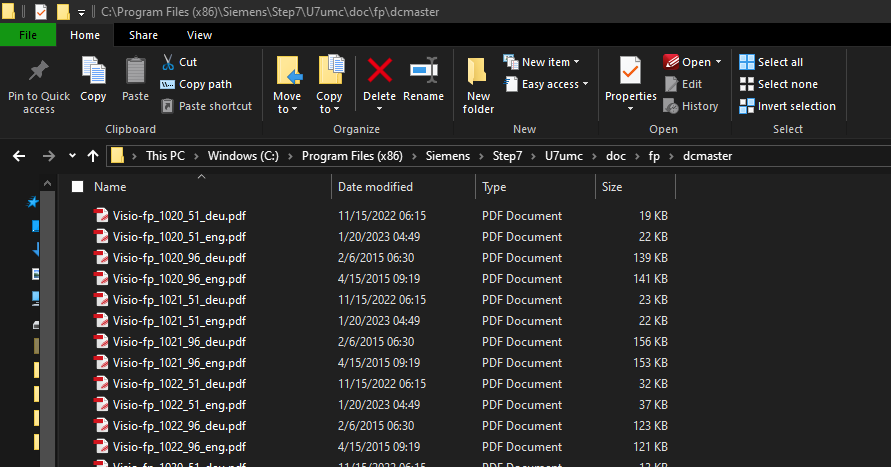Navigate up one folder level arrow
Screen dimensions: 891x467
pyautogui.click(x=93, y=156)
